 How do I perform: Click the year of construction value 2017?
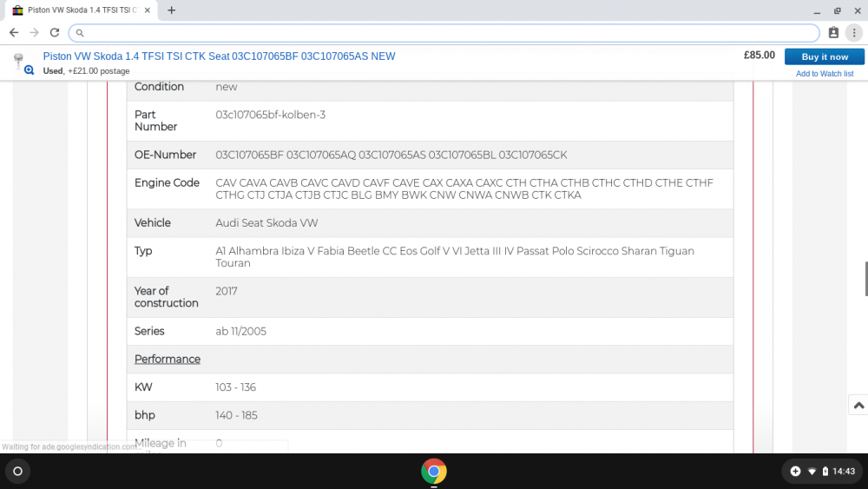click(226, 291)
